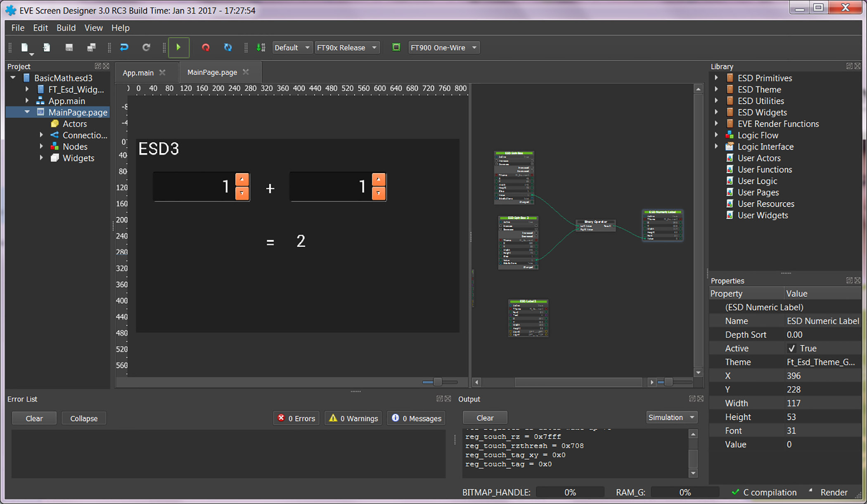Select the ESD Numeric Label node

point(663,225)
